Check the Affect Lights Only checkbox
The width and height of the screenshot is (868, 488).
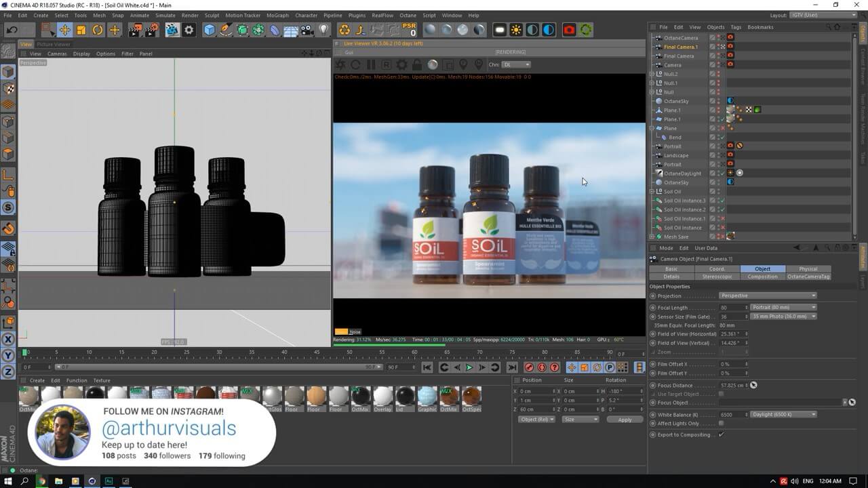coord(722,424)
